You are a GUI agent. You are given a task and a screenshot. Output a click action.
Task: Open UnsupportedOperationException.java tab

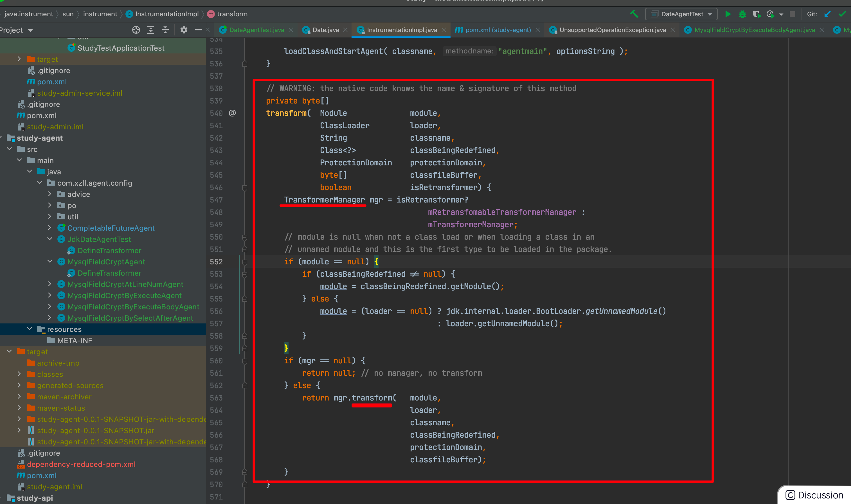point(612,30)
